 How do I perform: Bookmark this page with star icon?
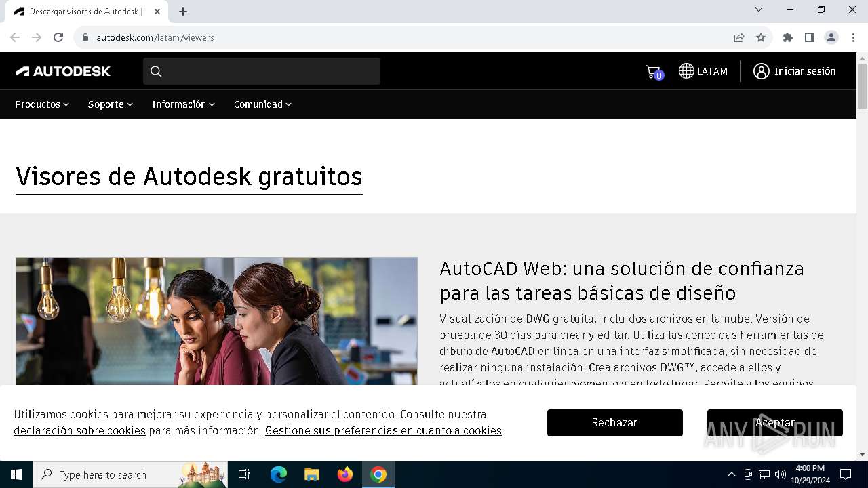point(761,37)
